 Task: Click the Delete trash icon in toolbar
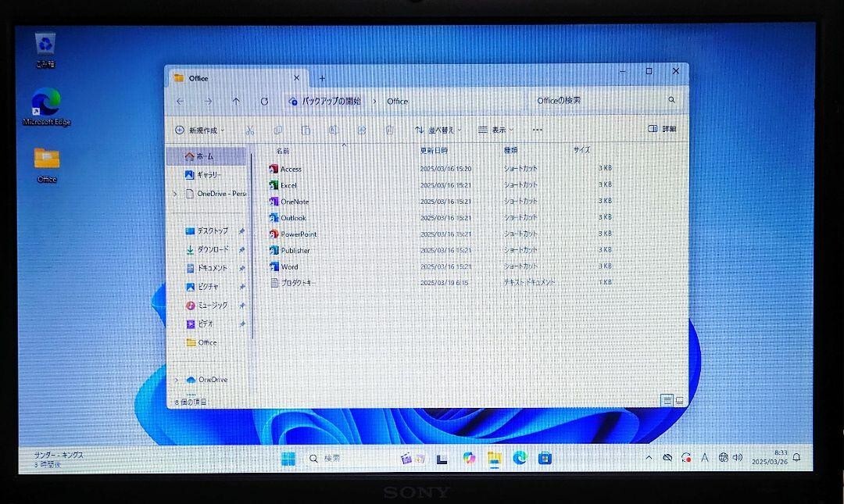click(390, 130)
